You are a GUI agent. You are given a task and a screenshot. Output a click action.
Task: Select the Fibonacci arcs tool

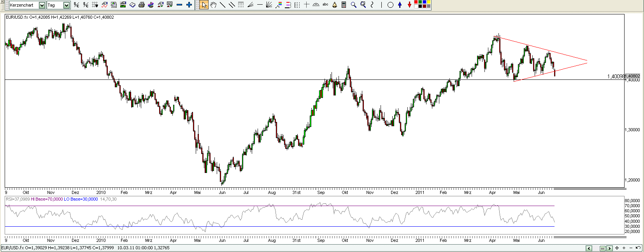(x=316, y=5)
